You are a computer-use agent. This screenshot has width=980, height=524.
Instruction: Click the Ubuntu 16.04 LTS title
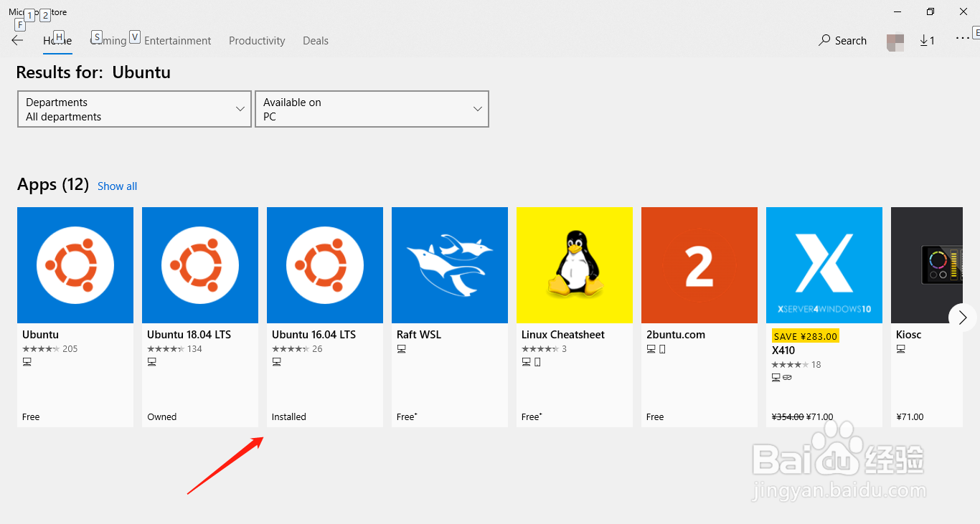click(x=314, y=335)
